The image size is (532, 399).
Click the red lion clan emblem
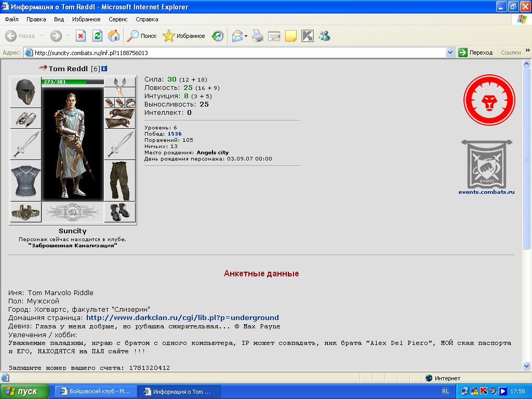(489, 100)
